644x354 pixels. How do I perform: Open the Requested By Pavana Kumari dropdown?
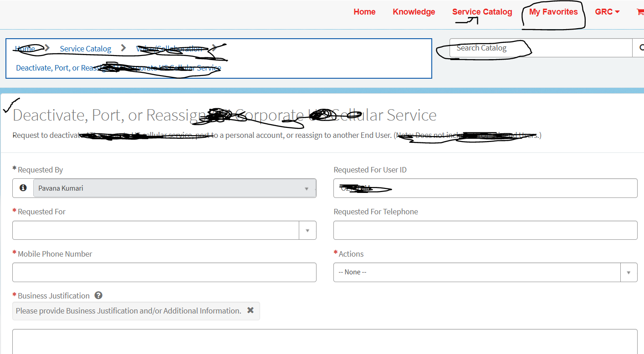point(174,188)
